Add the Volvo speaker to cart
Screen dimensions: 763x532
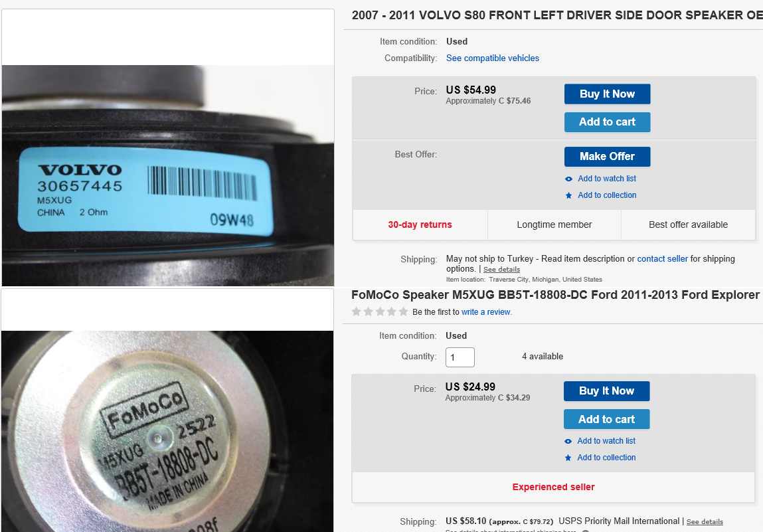coord(608,122)
